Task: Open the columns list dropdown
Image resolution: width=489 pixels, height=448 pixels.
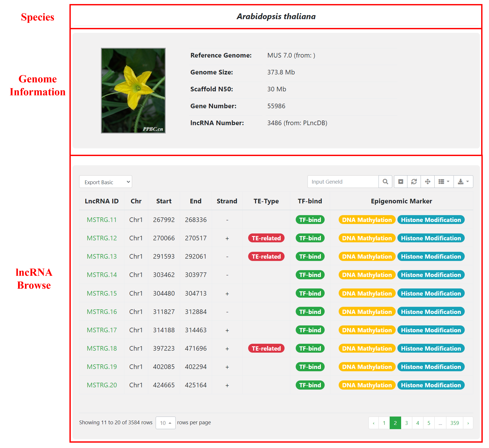Action: click(444, 181)
